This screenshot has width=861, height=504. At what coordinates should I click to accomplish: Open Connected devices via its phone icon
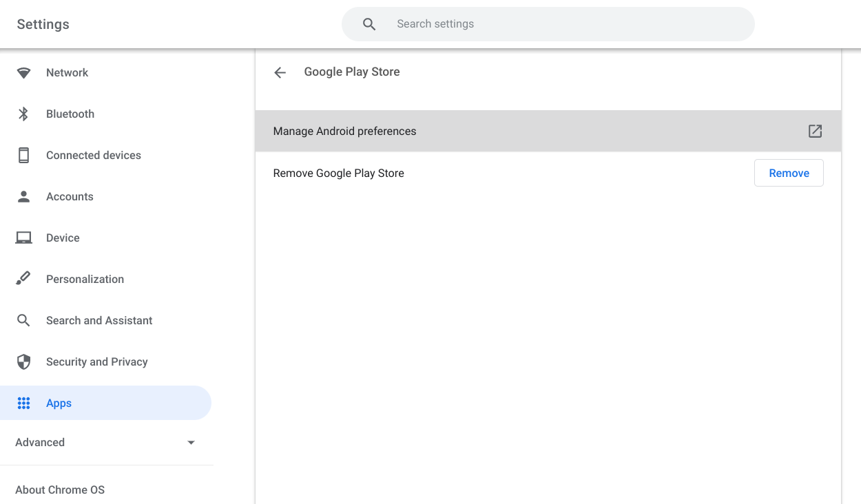coord(24,155)
